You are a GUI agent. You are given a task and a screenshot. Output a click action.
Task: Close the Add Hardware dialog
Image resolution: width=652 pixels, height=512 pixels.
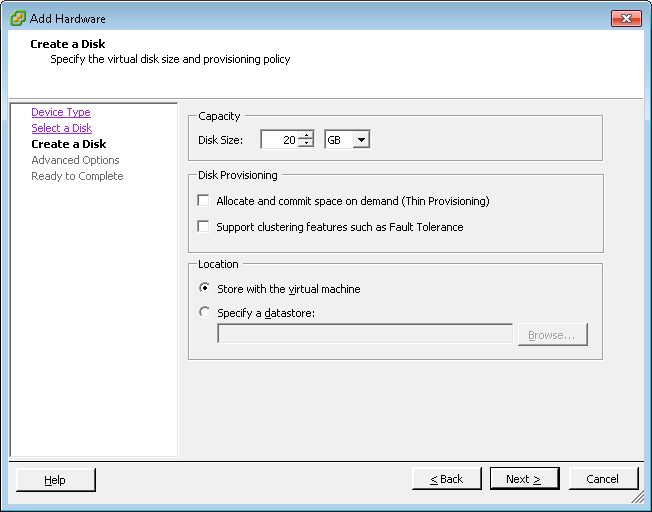pos(626,18)
